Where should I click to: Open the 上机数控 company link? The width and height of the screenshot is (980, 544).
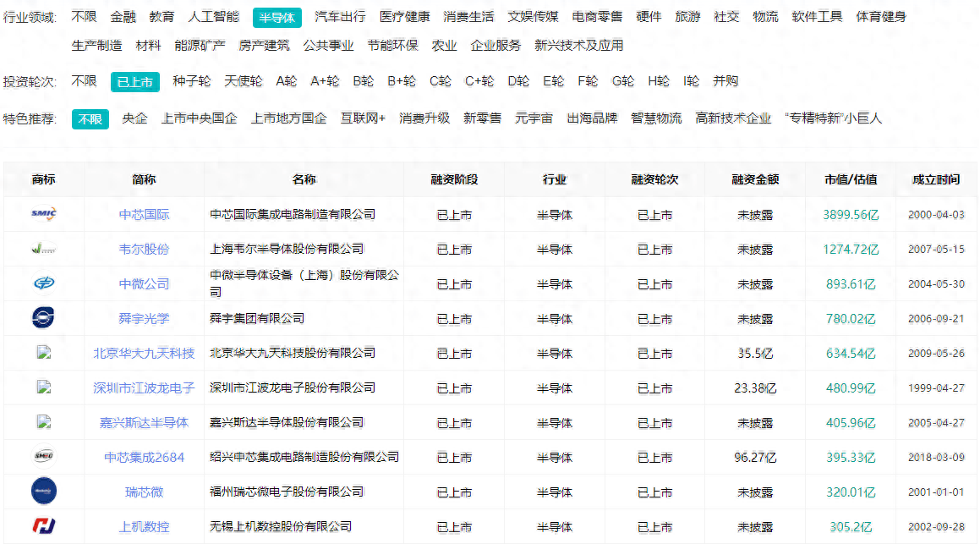point(145,526)
